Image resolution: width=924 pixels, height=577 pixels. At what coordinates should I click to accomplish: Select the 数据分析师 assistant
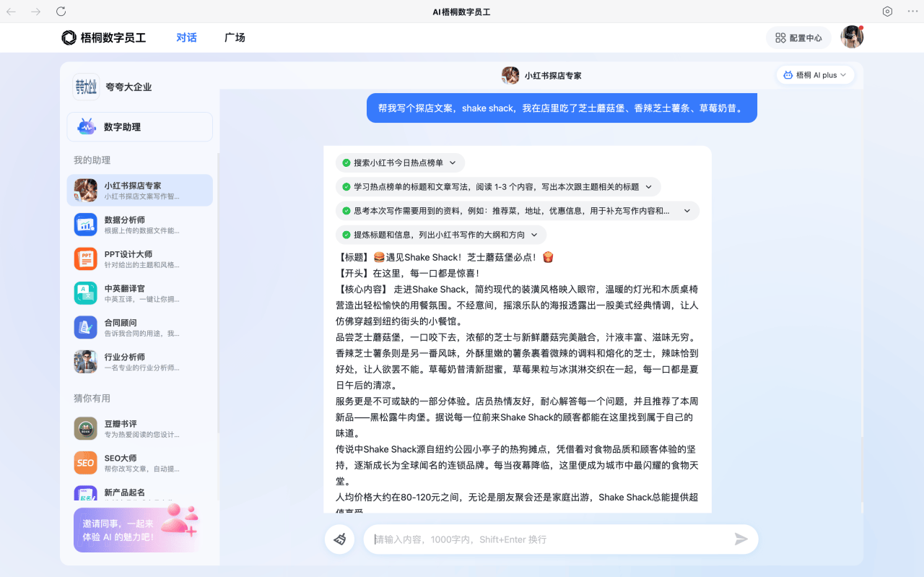coord(139,225)
